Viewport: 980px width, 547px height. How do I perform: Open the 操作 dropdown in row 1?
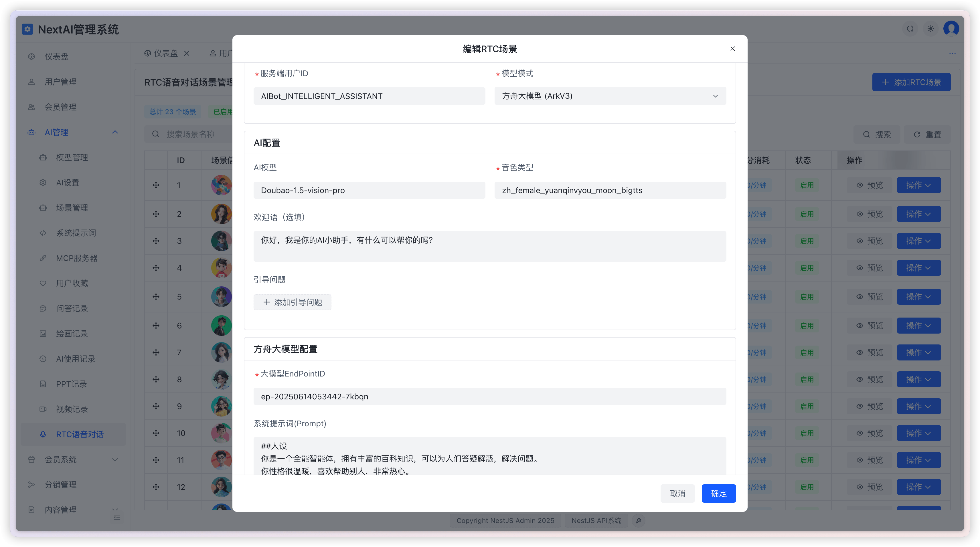click(x=918, y=185)
